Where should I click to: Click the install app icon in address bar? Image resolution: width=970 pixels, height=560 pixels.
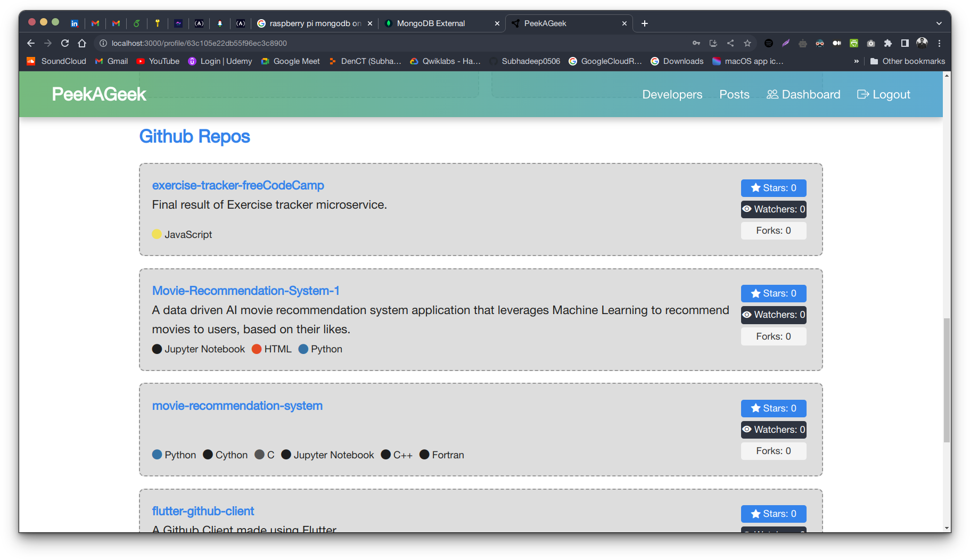coord(713,43)
